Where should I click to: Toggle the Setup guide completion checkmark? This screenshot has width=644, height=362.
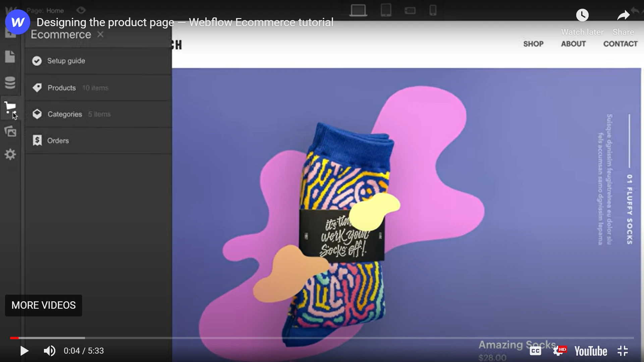[38, 61]
